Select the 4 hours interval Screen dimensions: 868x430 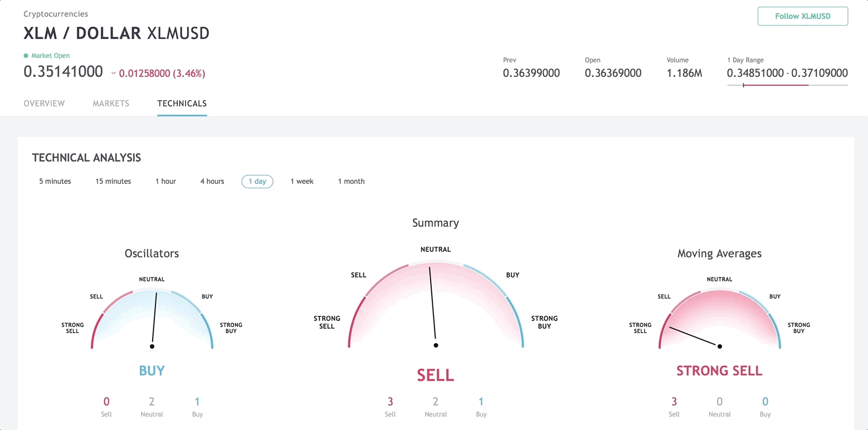tap(212, 181)
